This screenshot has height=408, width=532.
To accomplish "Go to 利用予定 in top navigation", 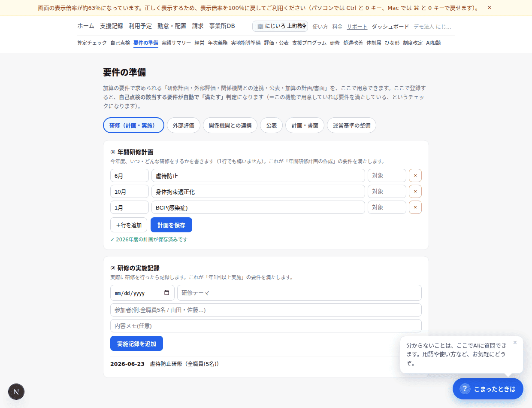I will pos(140,26).
